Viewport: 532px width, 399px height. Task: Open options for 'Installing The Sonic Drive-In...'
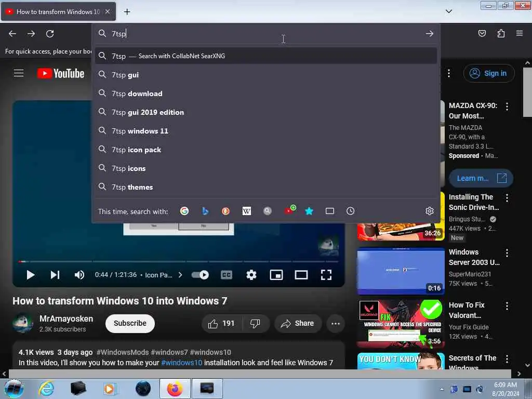(507, 198)
